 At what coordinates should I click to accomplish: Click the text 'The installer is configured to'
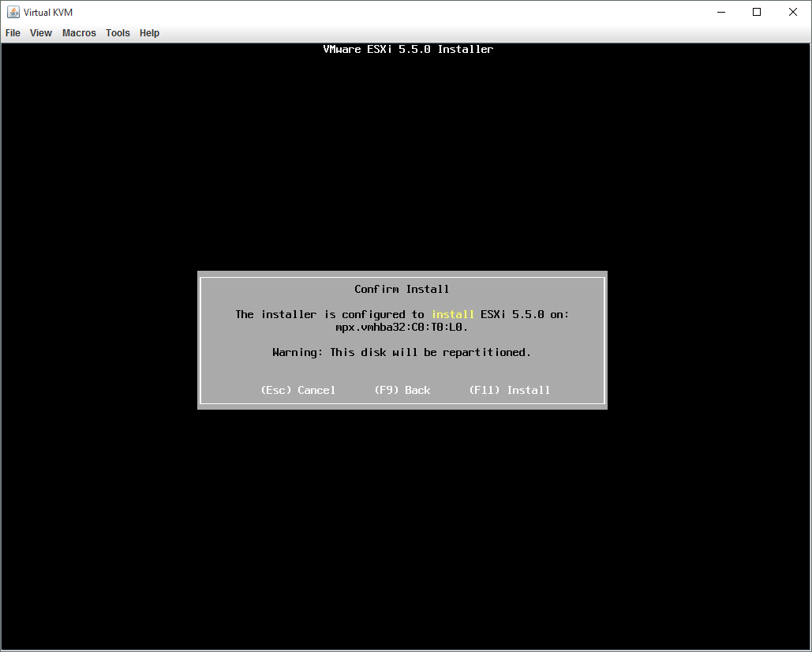pyautogui.click(x=330, y=314)
